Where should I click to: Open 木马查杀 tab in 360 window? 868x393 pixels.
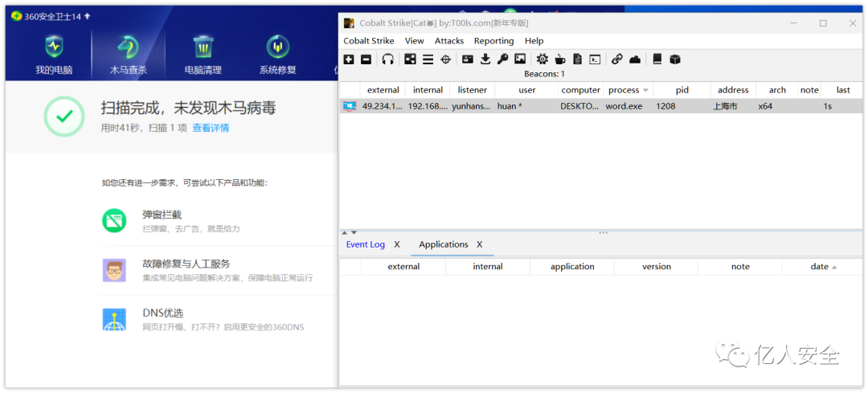[129, 54]
